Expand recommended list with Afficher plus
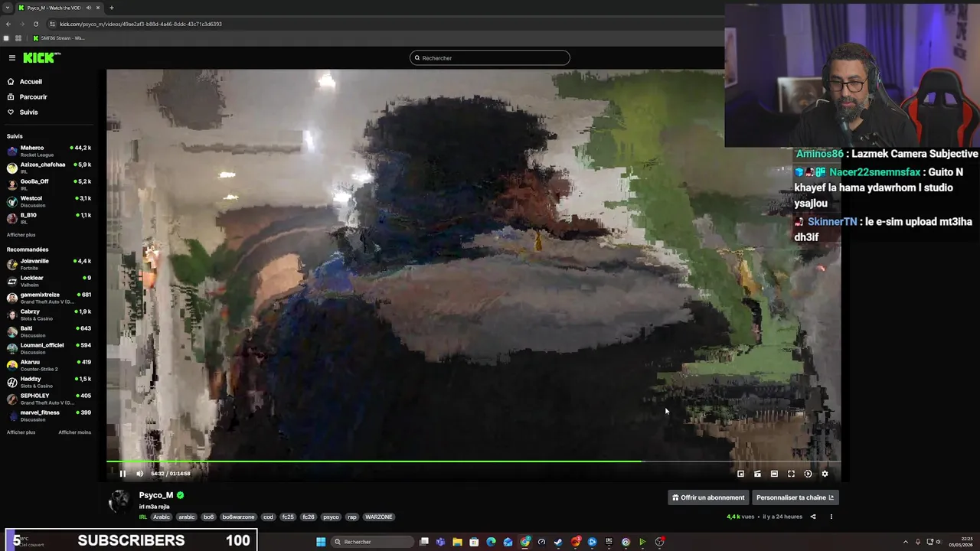Image resolution: width=980 pixels, height=551 pixels. tap(21, 432)
